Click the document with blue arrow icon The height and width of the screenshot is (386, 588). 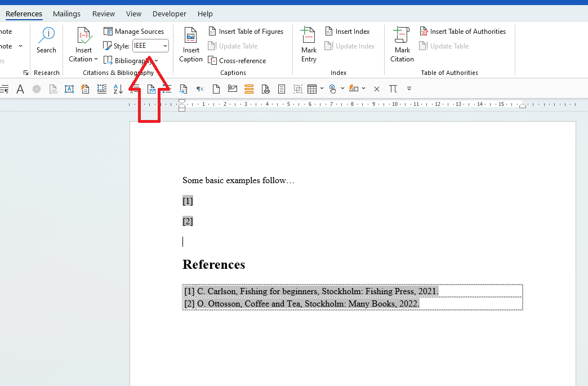click(x=184, y=89)
